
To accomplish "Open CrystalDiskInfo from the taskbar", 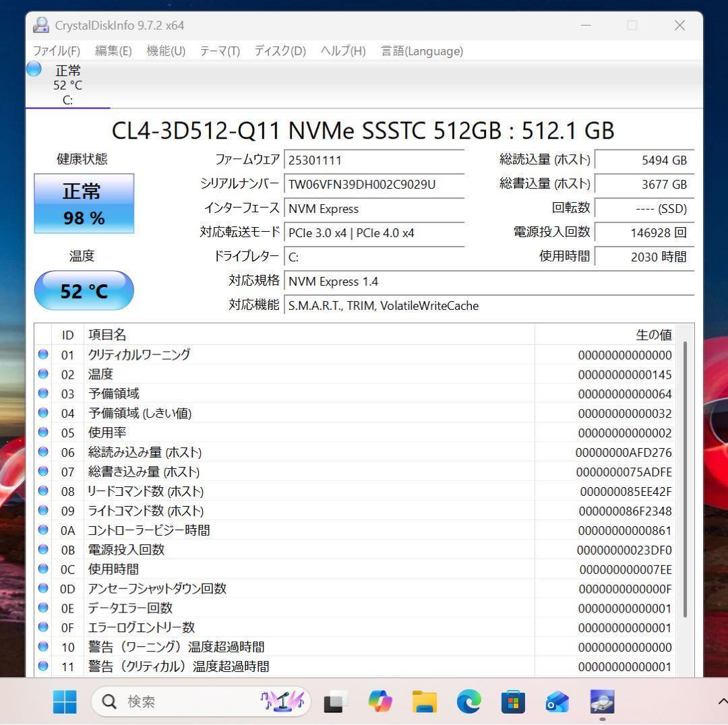I will pos(602,701).
